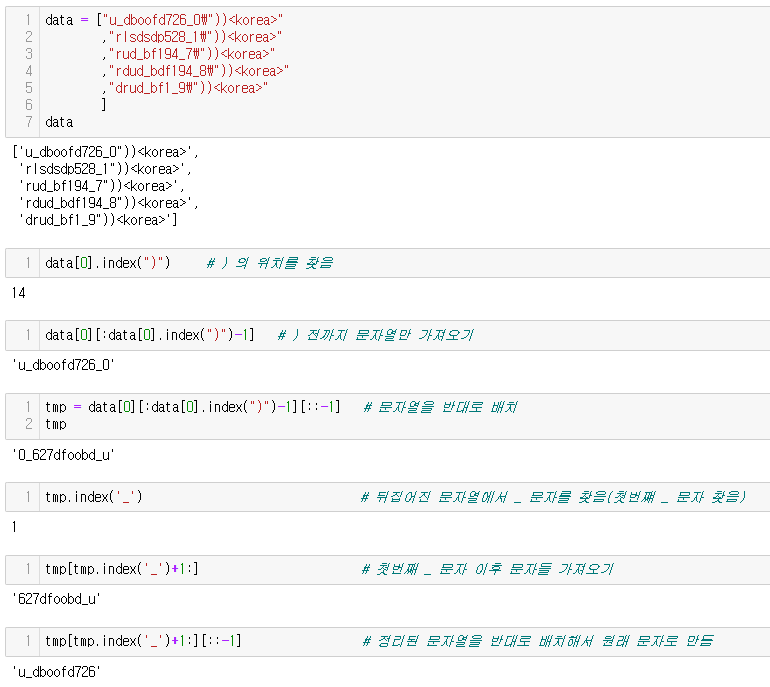Click output row 'rud_bf194_7"))<korea>'
The height and width of the screenshot is (687, 770).
click(102, 186)
